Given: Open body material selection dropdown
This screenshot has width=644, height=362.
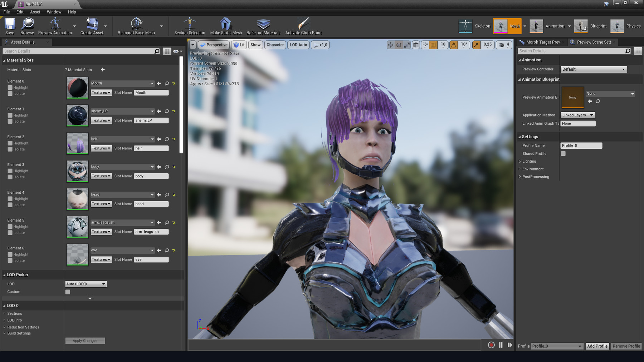Looking at the screenshot, I should point(122,167).
